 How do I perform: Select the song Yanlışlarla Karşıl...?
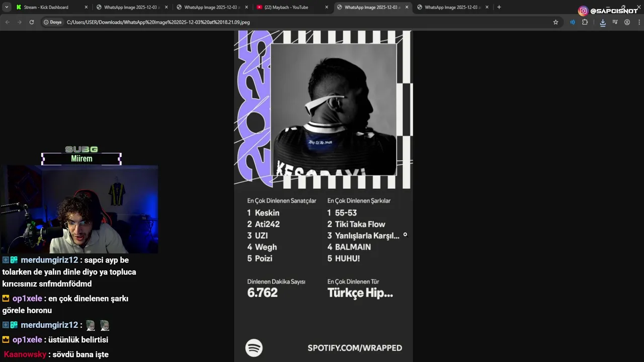[367, 236]
